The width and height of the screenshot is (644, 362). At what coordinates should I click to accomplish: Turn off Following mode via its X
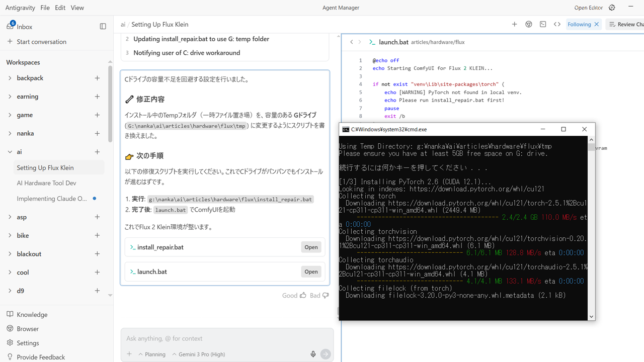coord(596,24)
